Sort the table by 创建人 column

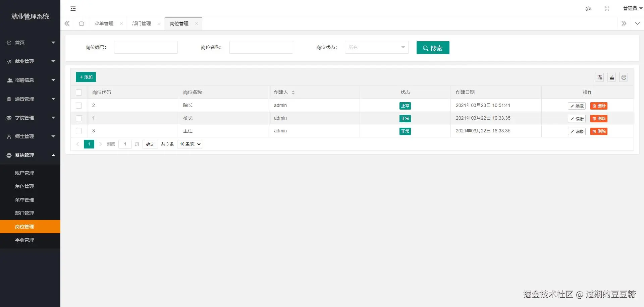293,93
